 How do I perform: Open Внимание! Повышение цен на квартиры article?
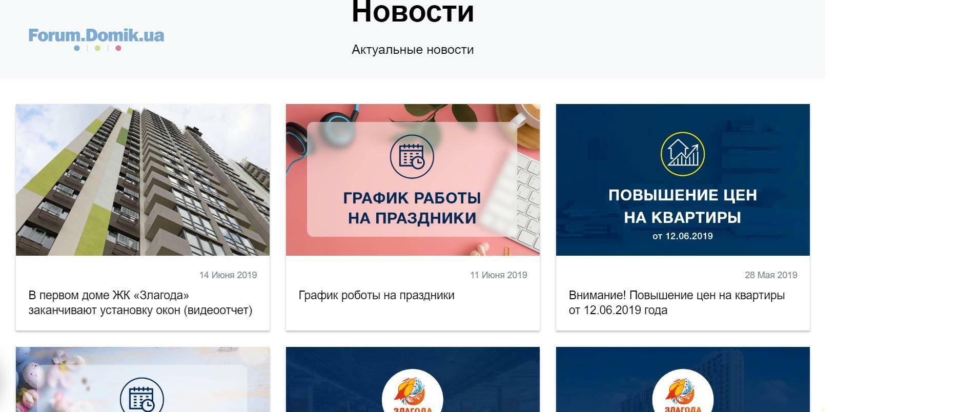[677, 303]
